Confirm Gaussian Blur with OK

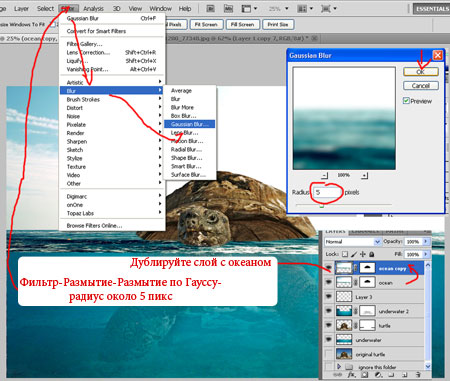click(x=421, y=72)
